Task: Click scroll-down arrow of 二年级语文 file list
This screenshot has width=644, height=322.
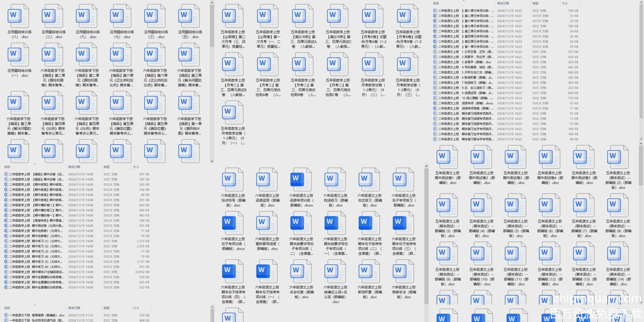Action: (x=641, y=139)
